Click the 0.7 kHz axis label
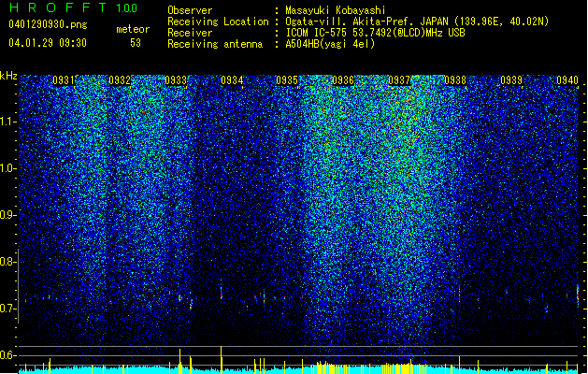The image size is (588, 374). coord(8,309)
